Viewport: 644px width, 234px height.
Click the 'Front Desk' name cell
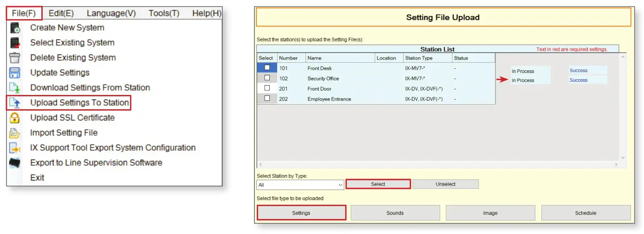[340, 68]
